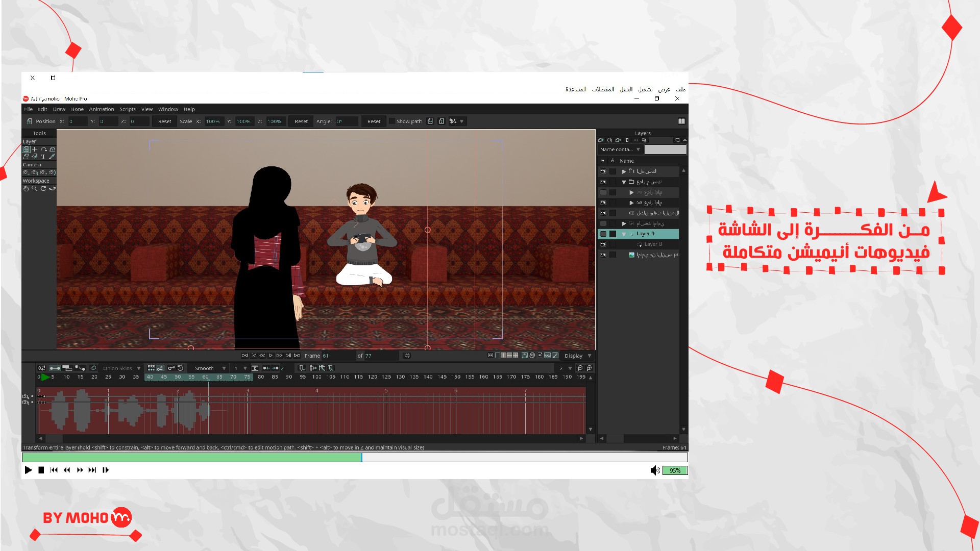
Task: Click the layer name filter text field
Action: [x=665, y=149]
